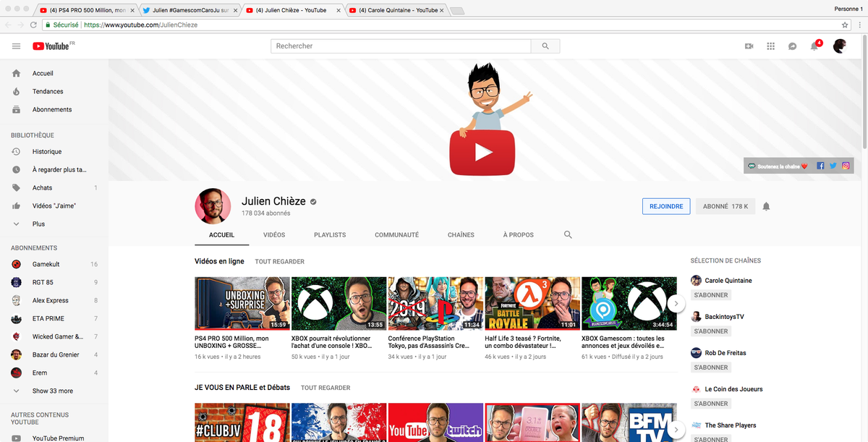Open Vidéos "J'aime" playlist

(x=54, y=206)
